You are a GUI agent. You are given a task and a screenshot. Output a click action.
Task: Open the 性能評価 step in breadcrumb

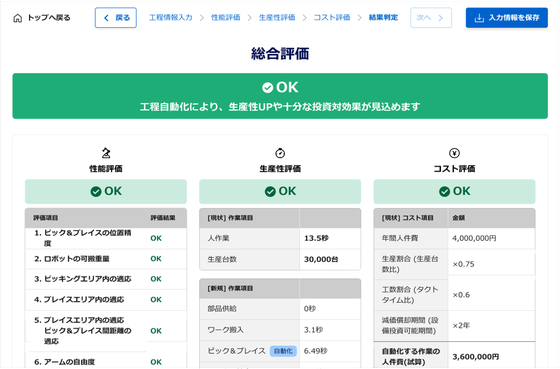tap(225, 18)
